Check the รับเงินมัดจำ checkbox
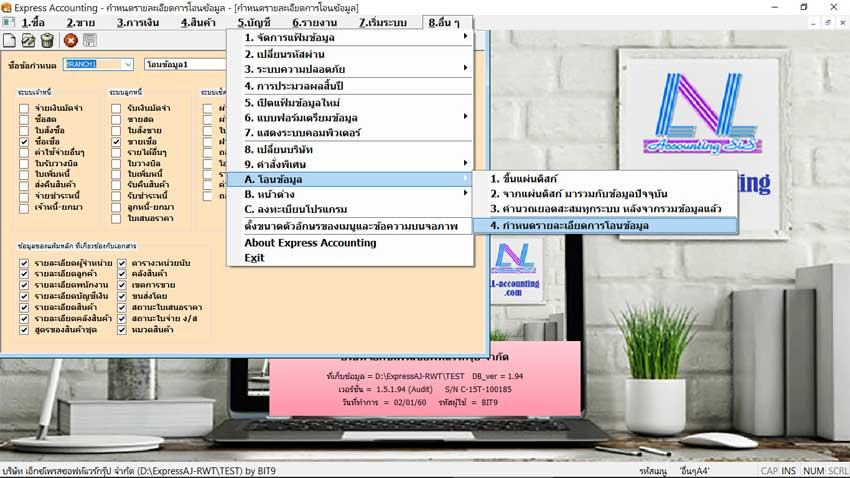Viewport: 850px width, 478px height. 116,108
